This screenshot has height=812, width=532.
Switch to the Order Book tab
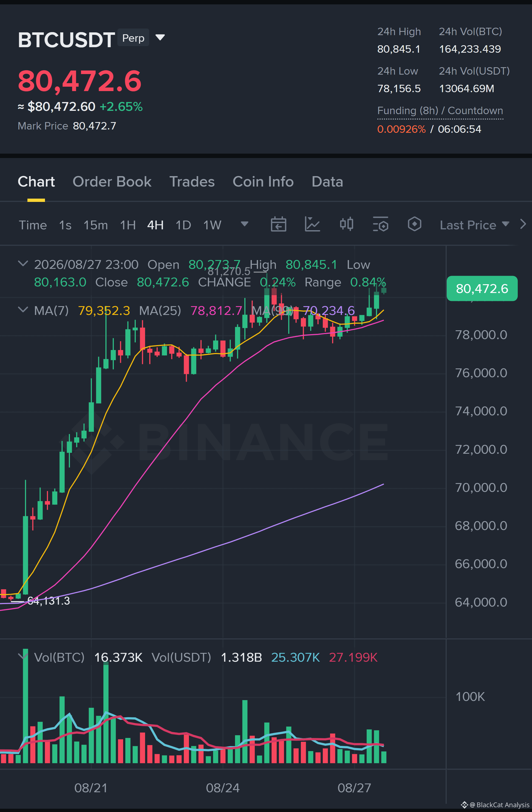pyautogui.click(x=112, y=182)
